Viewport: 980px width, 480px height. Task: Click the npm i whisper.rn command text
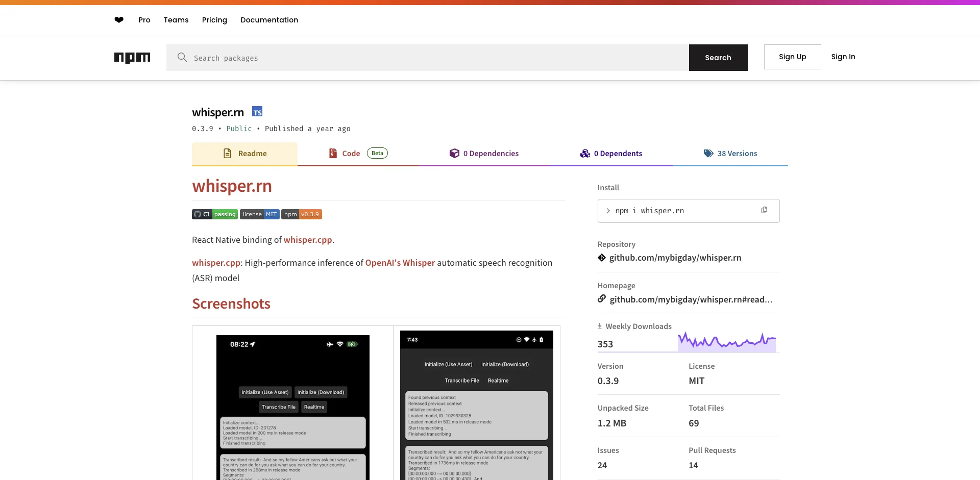click(x=650, y=211)
